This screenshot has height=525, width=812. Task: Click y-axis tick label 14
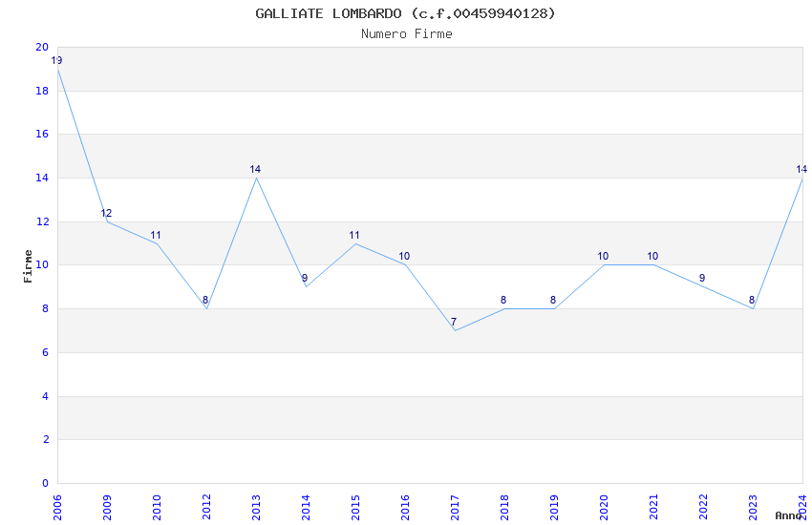click(x=42, y=178)
